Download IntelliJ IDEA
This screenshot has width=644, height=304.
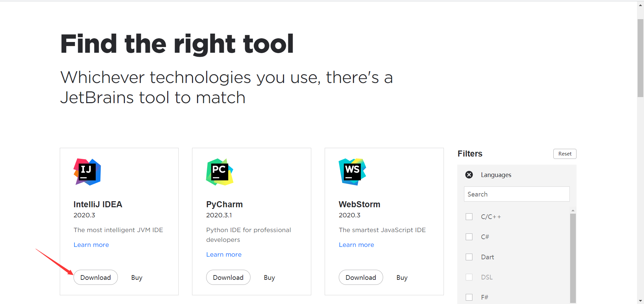tap(96, 277)
